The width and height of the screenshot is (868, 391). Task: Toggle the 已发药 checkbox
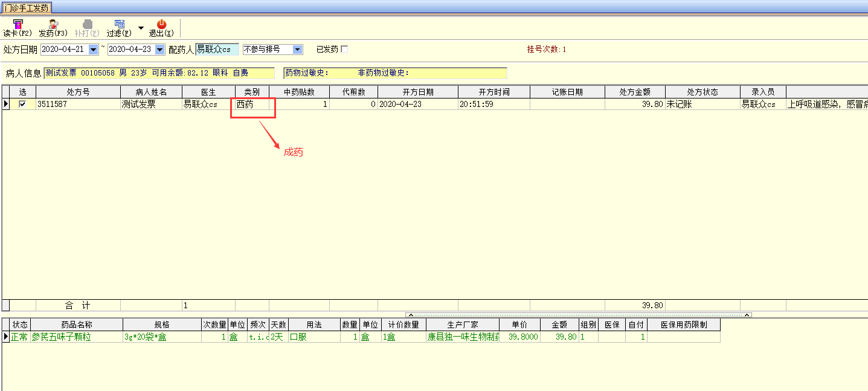point(344,49)
